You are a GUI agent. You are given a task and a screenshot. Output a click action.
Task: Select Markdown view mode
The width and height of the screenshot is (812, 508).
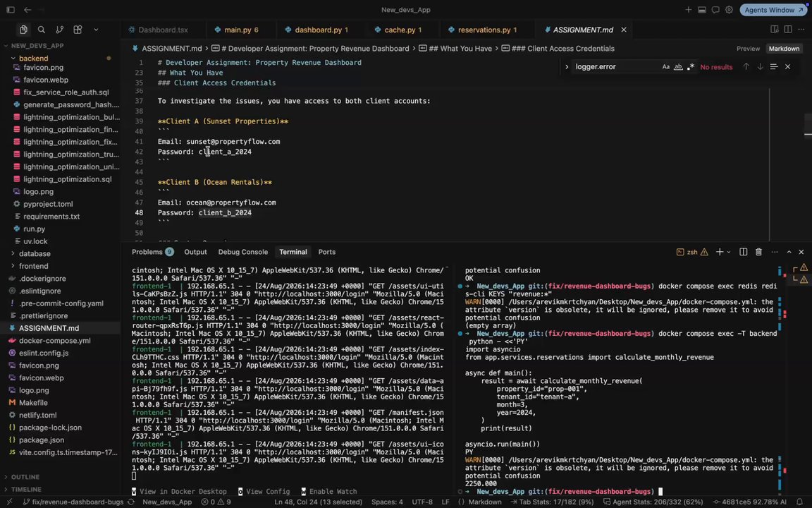pos(784,48)
